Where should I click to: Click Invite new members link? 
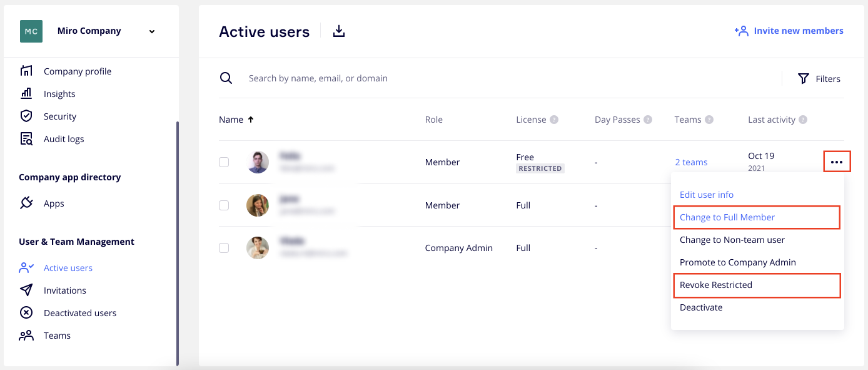(x=789, y=31)
